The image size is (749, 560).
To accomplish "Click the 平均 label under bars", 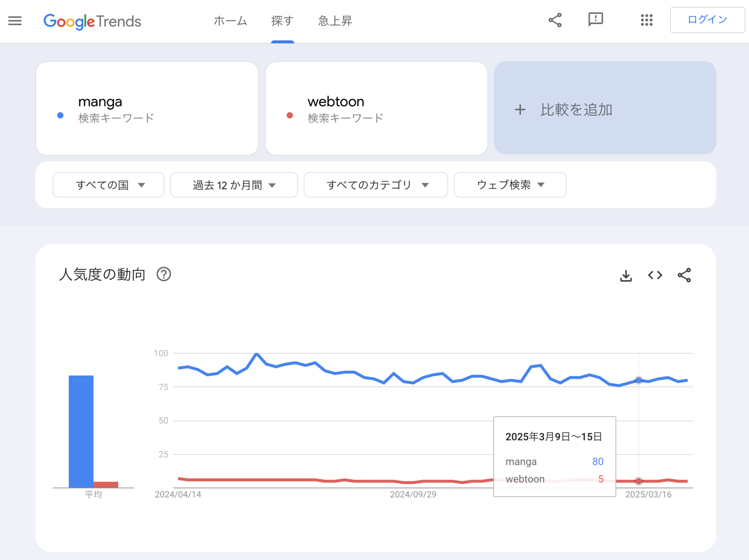I will tap(94, 494).
